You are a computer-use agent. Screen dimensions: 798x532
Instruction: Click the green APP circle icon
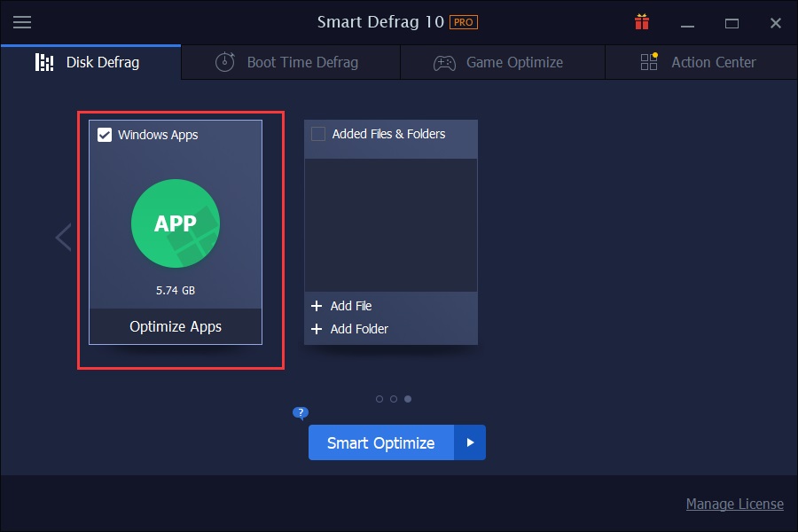pos(176,223)
